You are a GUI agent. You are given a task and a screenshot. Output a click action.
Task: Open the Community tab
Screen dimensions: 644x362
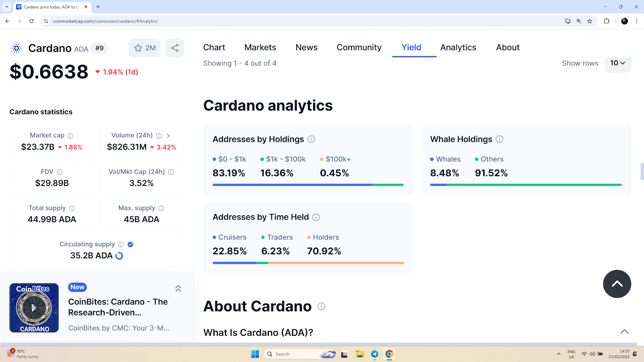(x=359, y=47)
